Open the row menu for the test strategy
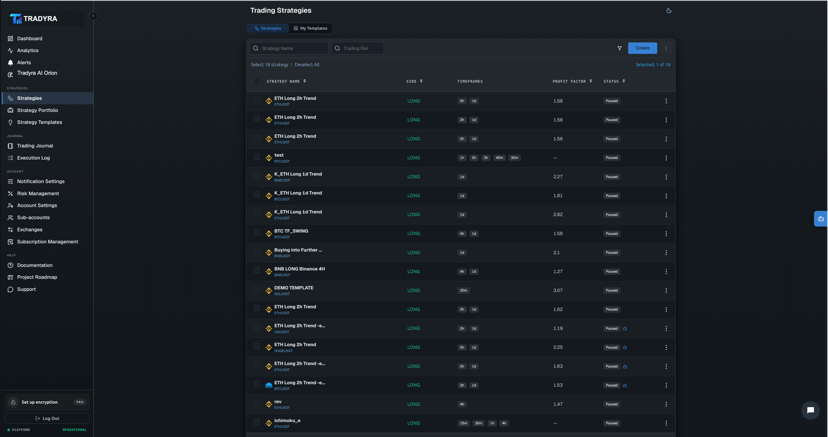This screenshot has height=437, width=828. (x=666, y=158)
